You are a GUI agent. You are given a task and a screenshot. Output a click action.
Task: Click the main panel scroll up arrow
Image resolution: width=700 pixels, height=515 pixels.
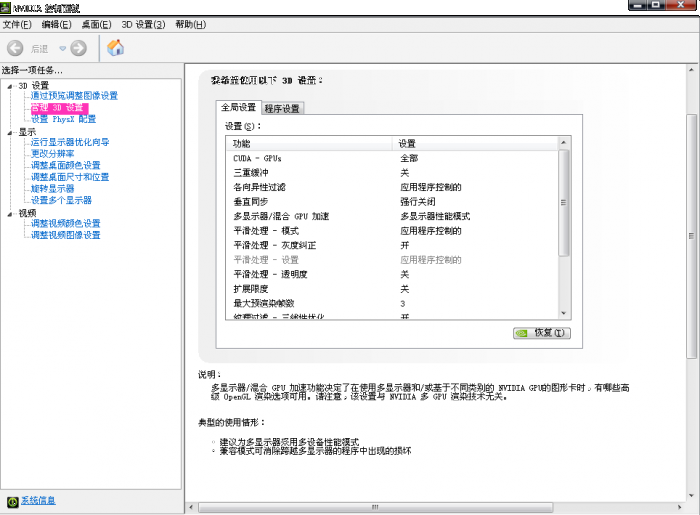tap(692, 70)
